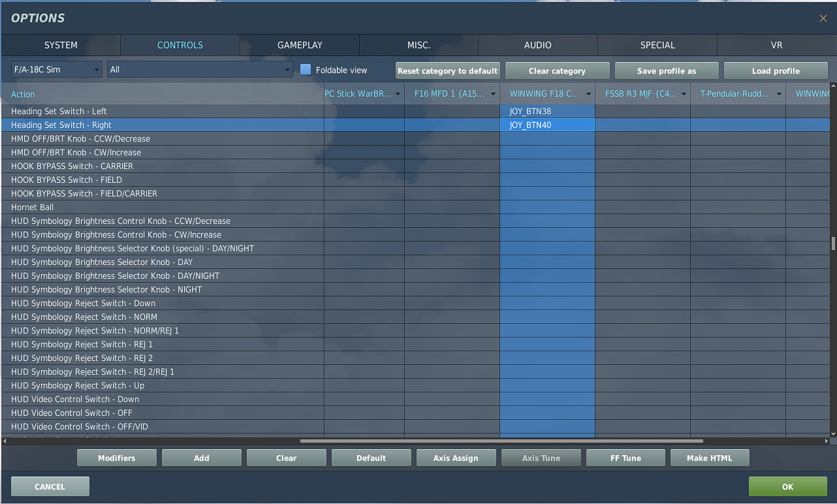Expand the All category dropdown
This screenshot has width=837, height=504.
200,69
